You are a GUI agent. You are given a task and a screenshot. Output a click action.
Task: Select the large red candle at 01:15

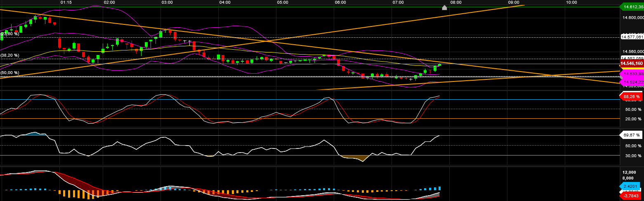click(59, 43)
